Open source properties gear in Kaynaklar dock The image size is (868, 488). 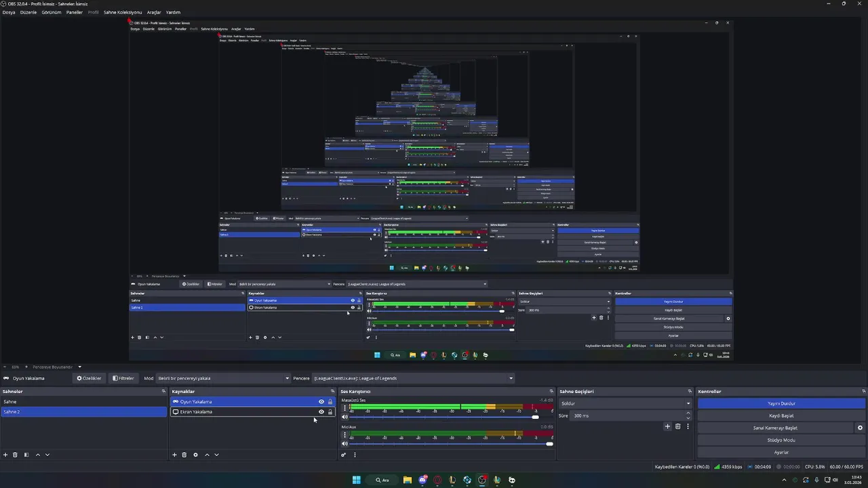click(x=195, y=455)
